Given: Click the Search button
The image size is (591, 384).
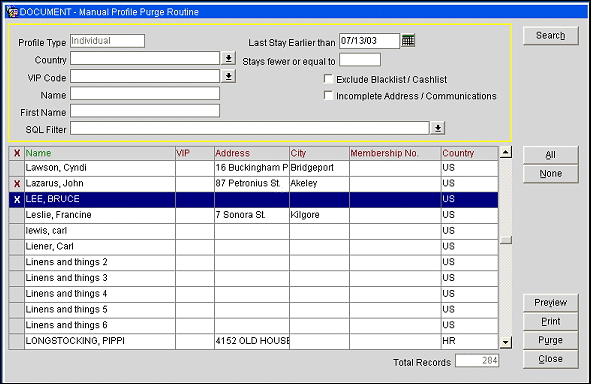Looking at the screenshot, I should tap(550, 35).
